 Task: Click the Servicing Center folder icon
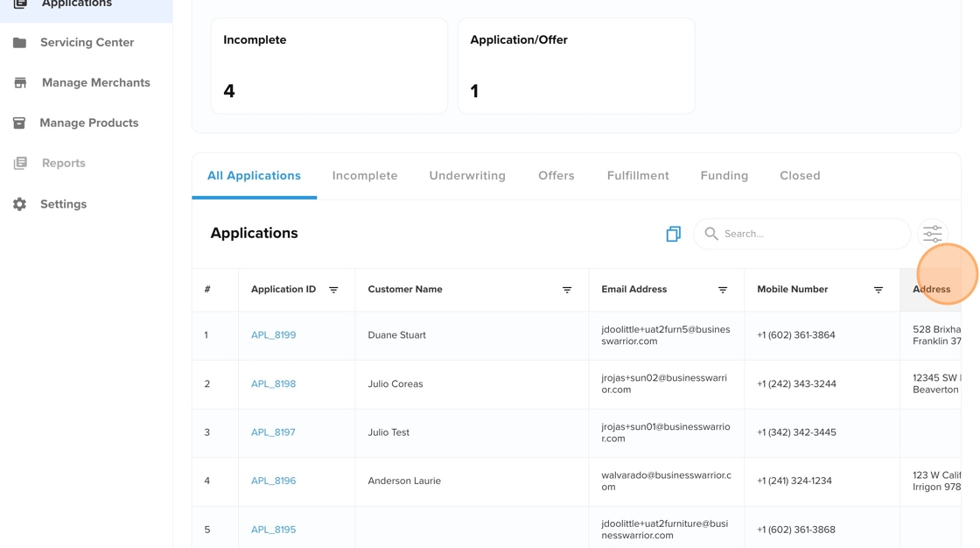tap(20, 43)
